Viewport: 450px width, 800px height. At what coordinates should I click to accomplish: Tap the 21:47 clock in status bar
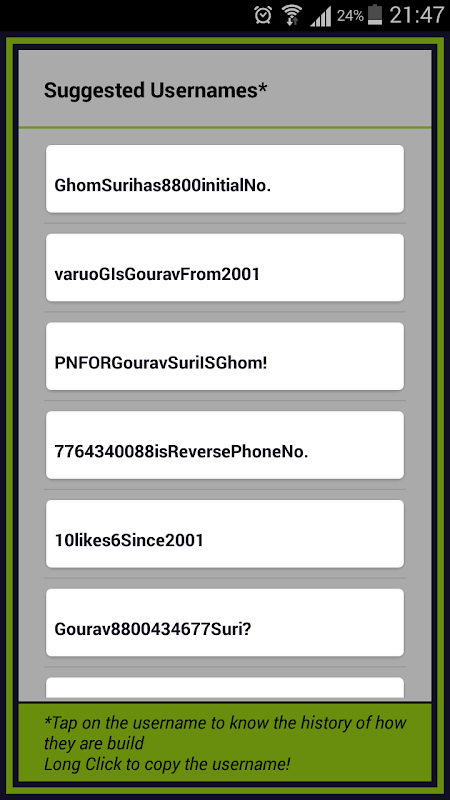pyautogui.click(x=417, y=15)
